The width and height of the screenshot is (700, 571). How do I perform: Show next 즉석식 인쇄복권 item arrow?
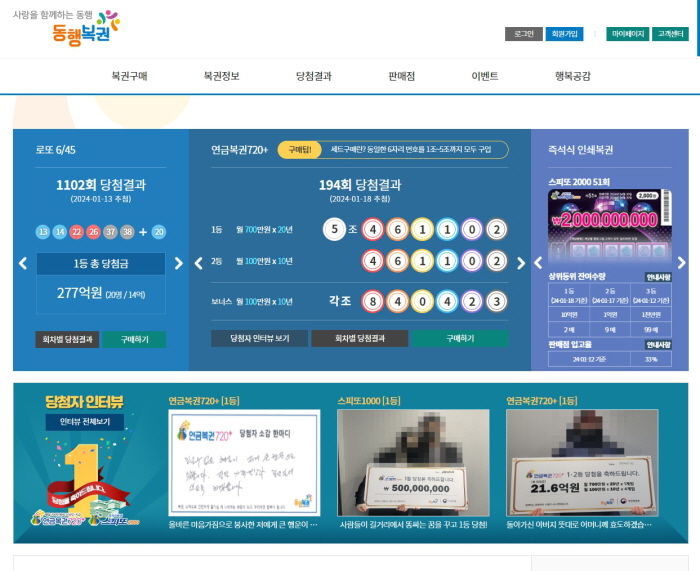[682, 263]
